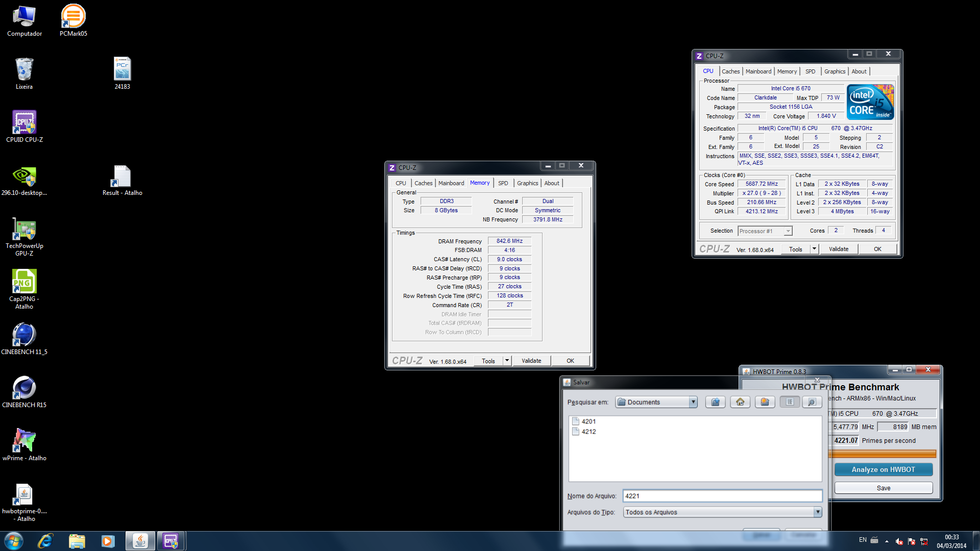Click the disconnected network tray icon
Screen dimensions: 980x551
click(x=924, y=541)
